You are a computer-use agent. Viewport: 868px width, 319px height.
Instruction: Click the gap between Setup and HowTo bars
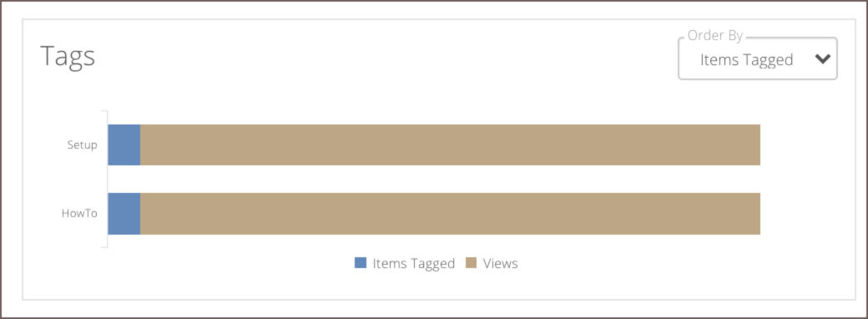[x=434, y=180]
